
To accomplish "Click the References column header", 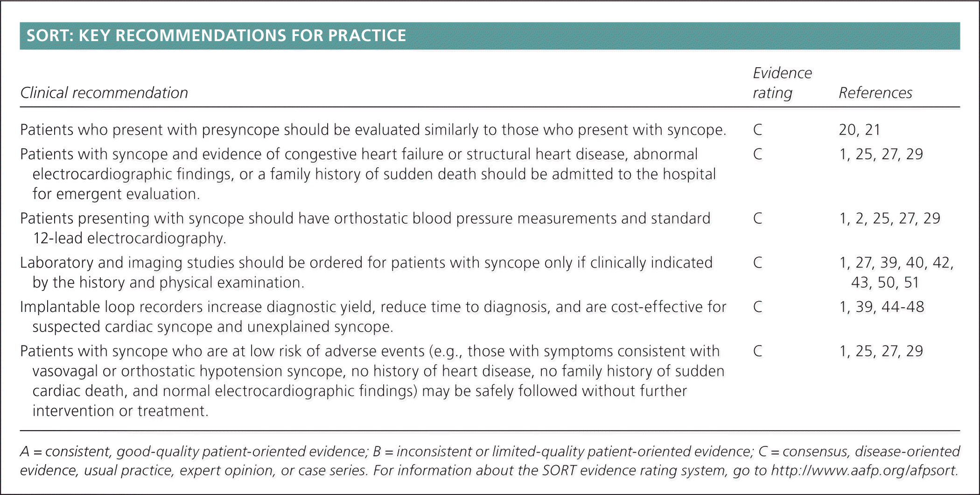I will (x=875, y=93).
